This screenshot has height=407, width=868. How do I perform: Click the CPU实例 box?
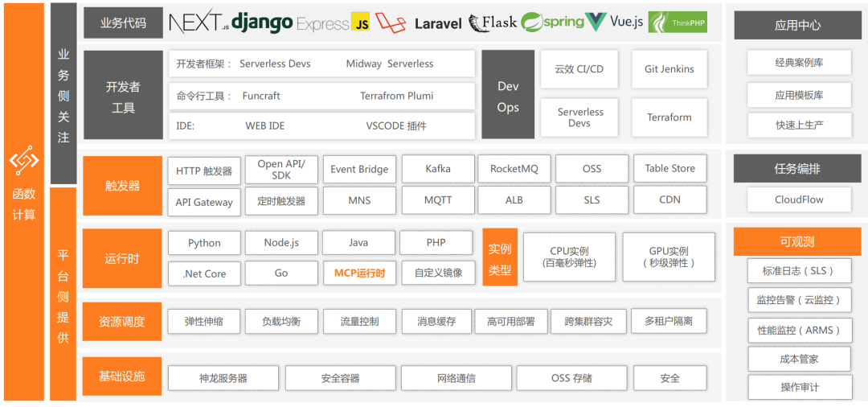coord(569,257)
